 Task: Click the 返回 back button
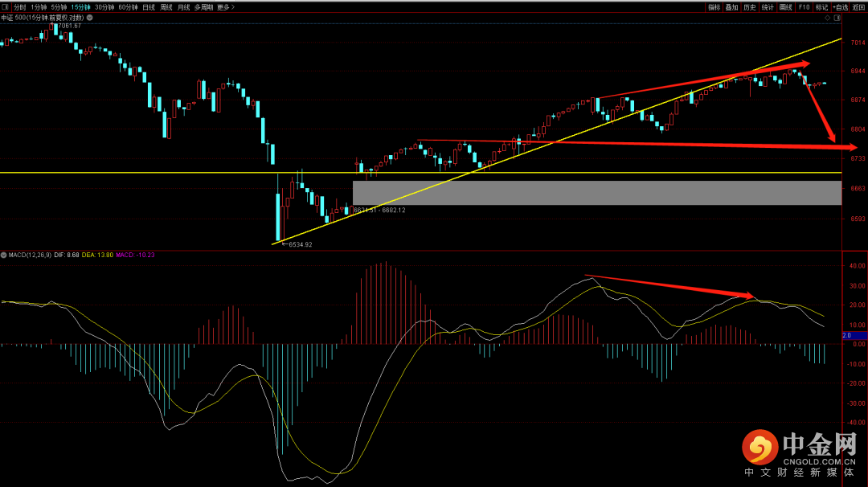[x=859, y=7]
